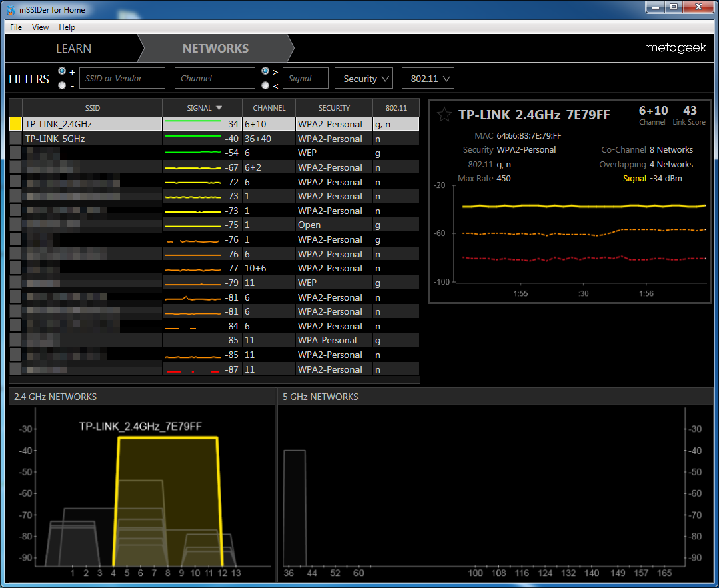Click the inSSIDer app icon in title bar
Screen dimensions: 719x588
point(11,9)
